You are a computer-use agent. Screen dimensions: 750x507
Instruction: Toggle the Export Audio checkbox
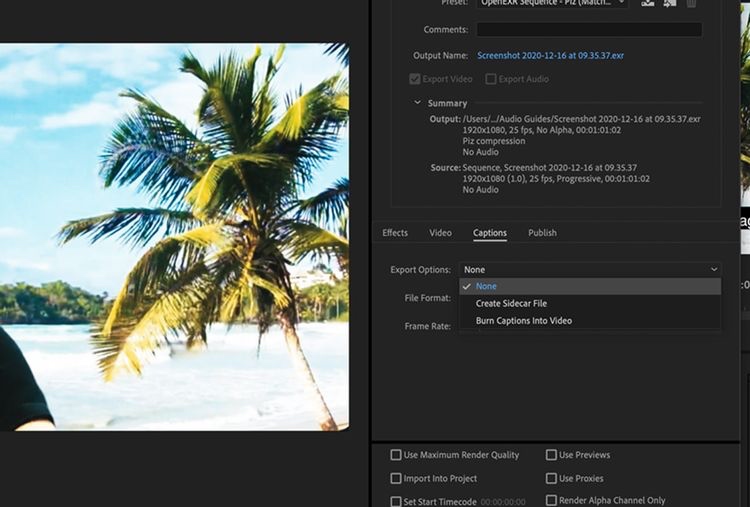(491, 79)
